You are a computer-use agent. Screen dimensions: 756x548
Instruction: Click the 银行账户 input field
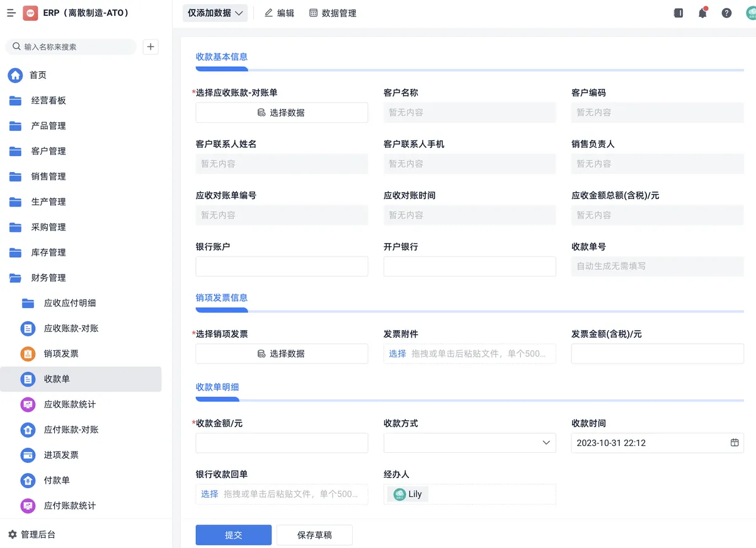tap(282, 266)
